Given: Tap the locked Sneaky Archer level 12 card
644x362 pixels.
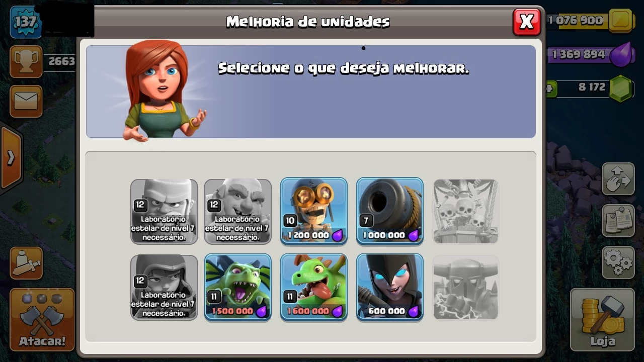Looking at the screenshot, I should [x=164, y=287].
